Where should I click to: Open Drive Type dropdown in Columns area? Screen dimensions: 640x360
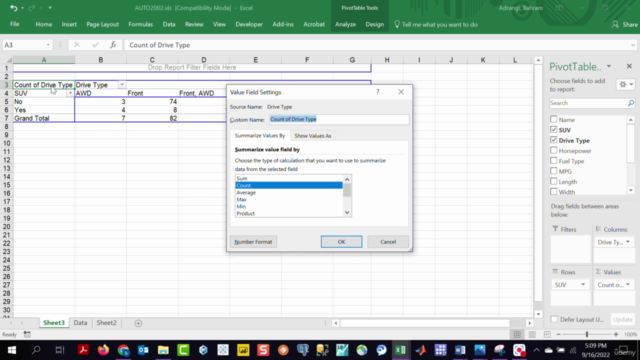coord(628,242)
